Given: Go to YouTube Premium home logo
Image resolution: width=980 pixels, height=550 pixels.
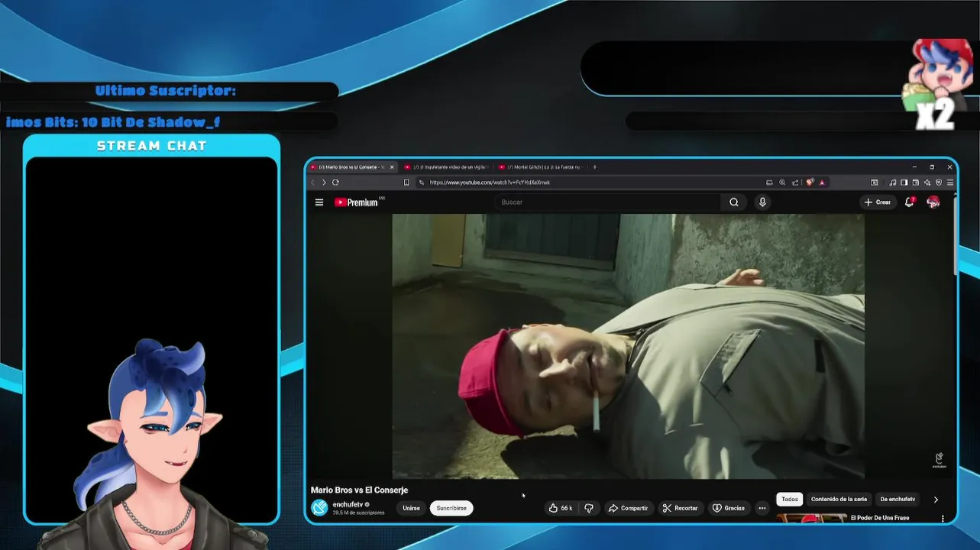Looking at the screenshot, I should [357, 202].
